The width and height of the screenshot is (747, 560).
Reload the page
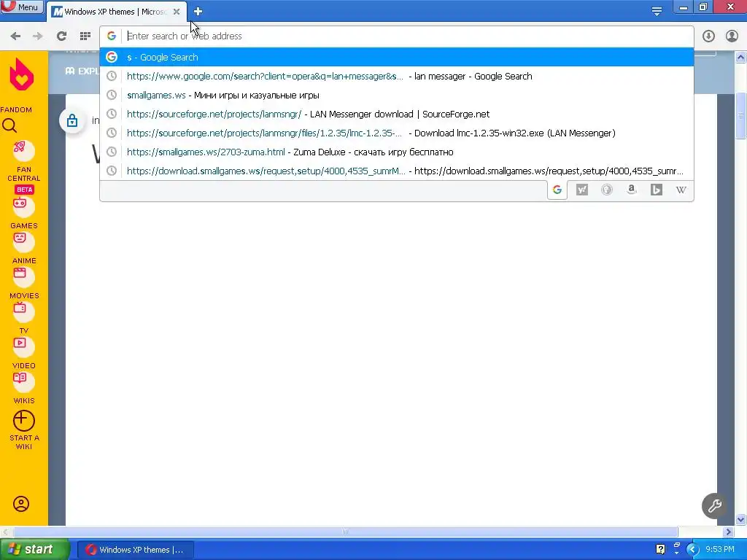(x=61, y=36)
